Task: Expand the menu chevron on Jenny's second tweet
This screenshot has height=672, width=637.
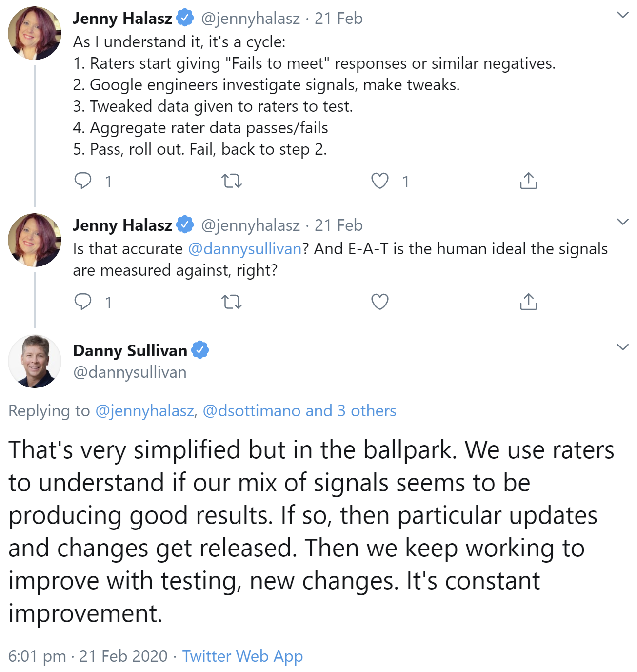Action: tap(622, 222)
